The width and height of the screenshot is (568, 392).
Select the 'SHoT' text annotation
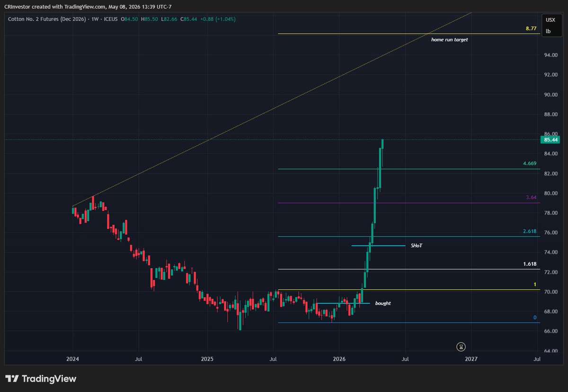click(417, 246)
